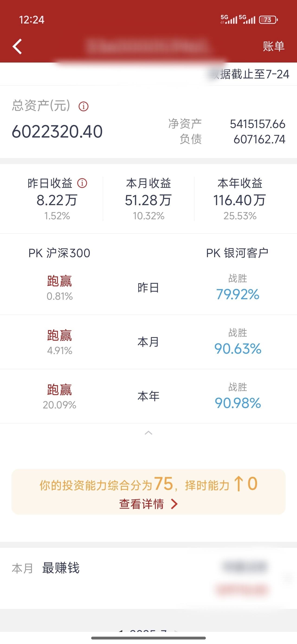Tap the back arrow in header

point(17,46)
